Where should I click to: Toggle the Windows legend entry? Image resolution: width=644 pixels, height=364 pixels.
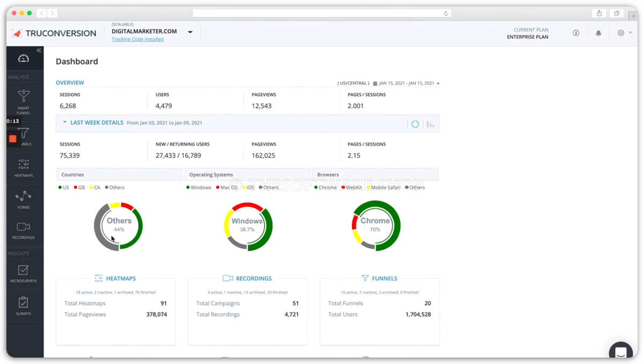[199, 188]
